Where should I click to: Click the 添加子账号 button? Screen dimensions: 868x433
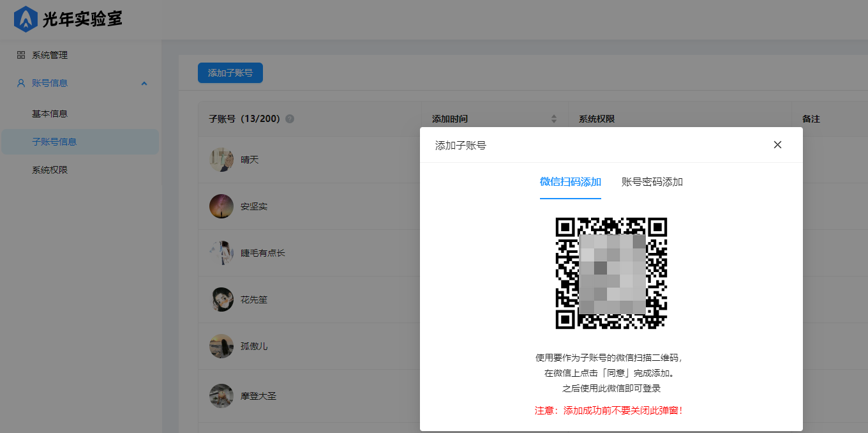[230, 73]
